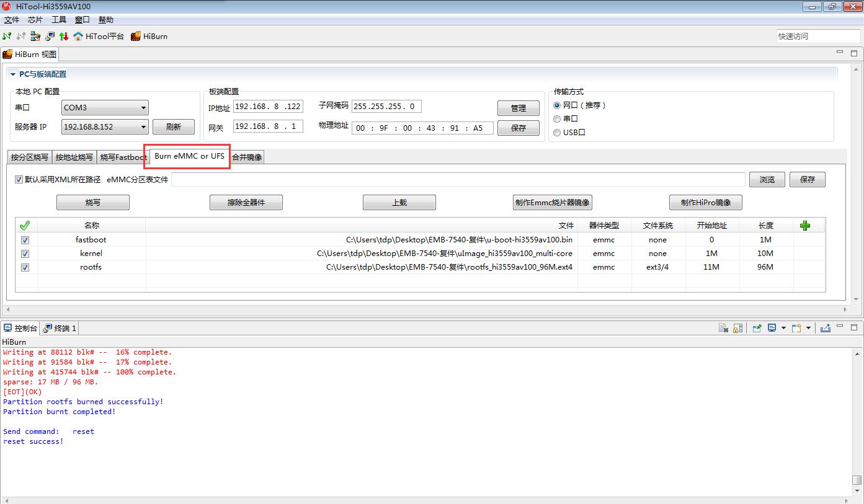Click the HiBurn toolbar icon
864x504 pixels.
point(136,36)
